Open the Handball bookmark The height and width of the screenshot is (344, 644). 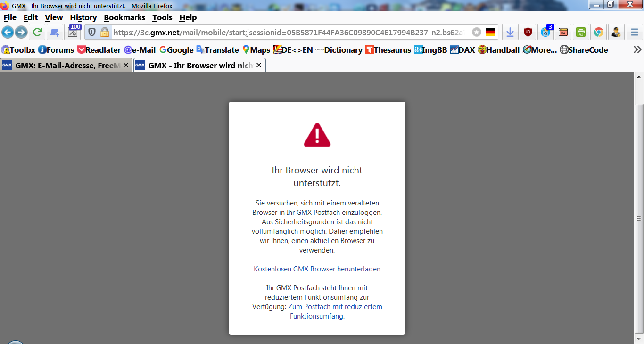[x=498, y=50]
